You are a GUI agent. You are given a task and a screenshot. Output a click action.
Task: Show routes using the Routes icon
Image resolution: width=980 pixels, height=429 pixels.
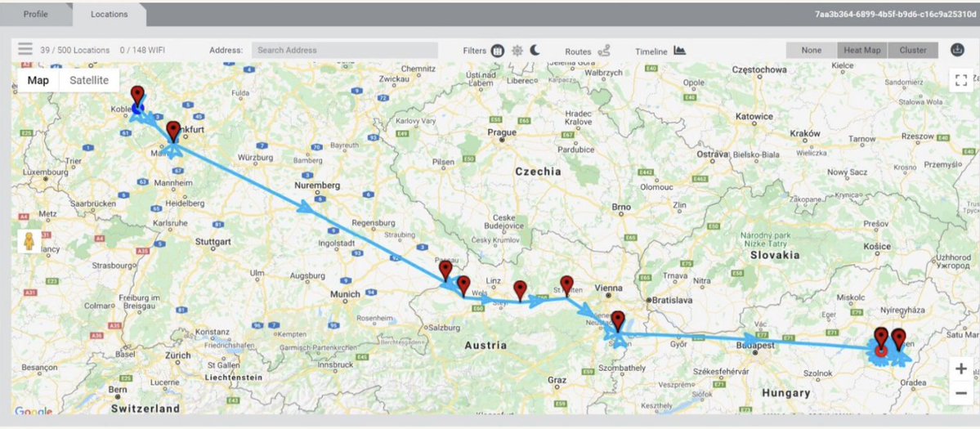604,51
